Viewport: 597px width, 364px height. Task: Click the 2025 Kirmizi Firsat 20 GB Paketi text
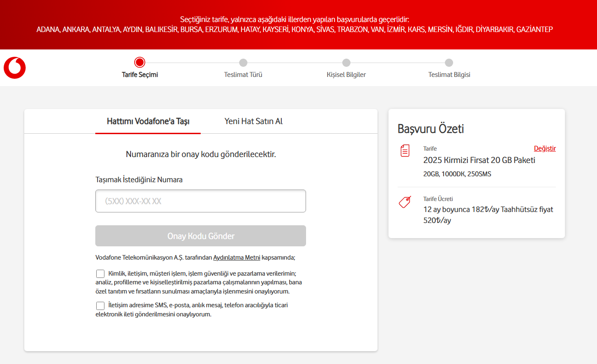(x=479, y=160)
